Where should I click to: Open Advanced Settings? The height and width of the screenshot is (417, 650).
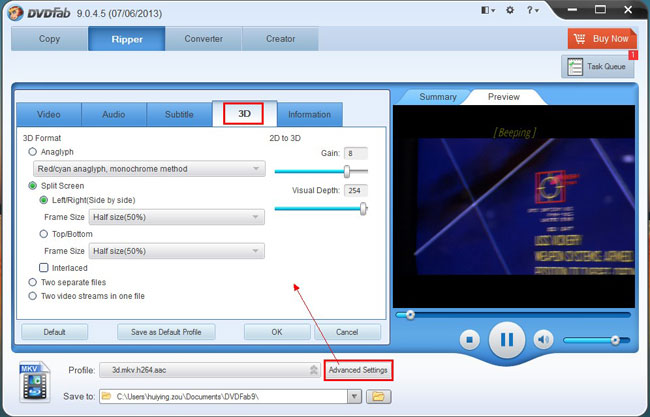358,370
